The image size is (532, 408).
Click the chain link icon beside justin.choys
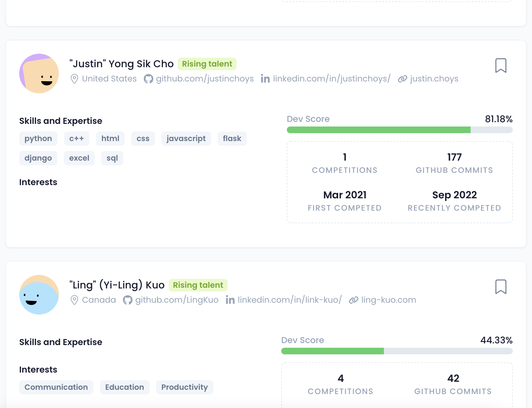[402, 79]
